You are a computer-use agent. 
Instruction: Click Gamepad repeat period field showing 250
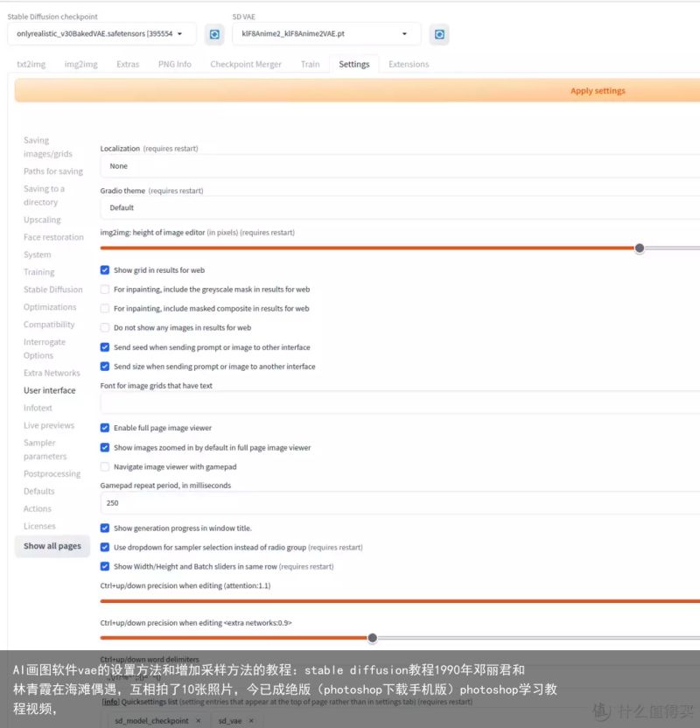(400, 503)
